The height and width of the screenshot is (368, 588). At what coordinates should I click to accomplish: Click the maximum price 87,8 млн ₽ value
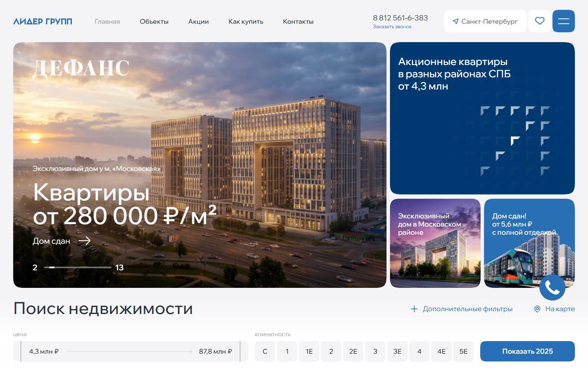coord(216,351)
